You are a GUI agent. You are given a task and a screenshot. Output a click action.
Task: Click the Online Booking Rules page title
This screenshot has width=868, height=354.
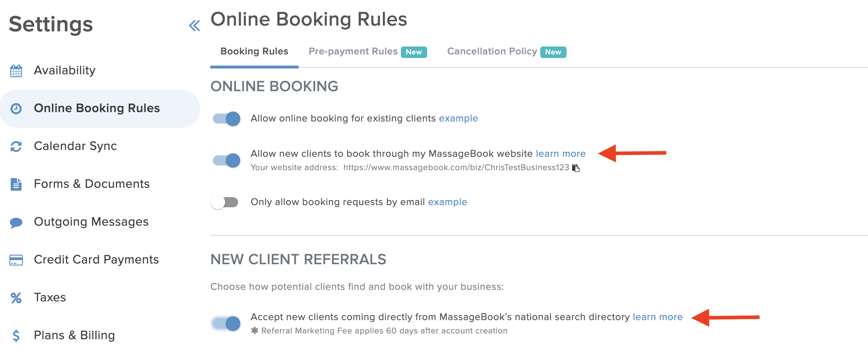(x=309, y=19)
